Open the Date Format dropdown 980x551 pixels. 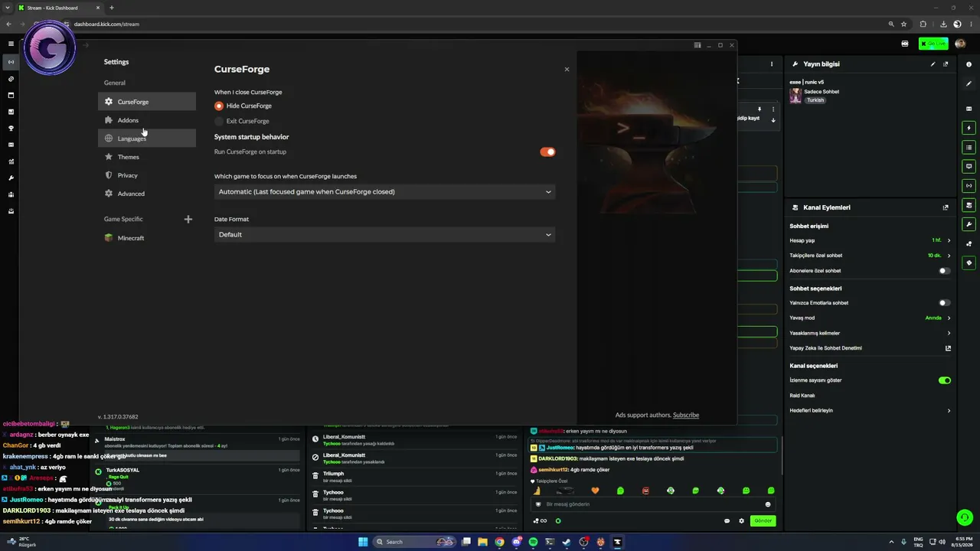[x=384, y=235]
